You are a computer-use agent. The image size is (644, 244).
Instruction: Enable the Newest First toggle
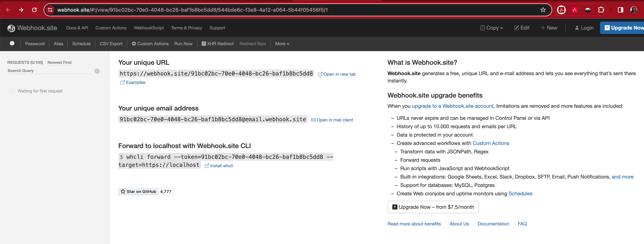(x=59, y=62)
